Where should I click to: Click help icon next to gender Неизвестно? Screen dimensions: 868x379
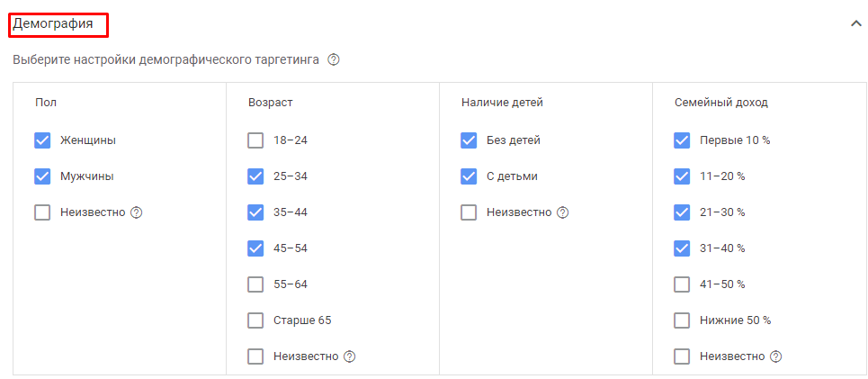[x=137, y=212]
